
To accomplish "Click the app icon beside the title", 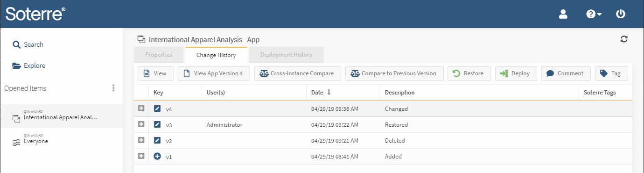I will click(141, 39).
